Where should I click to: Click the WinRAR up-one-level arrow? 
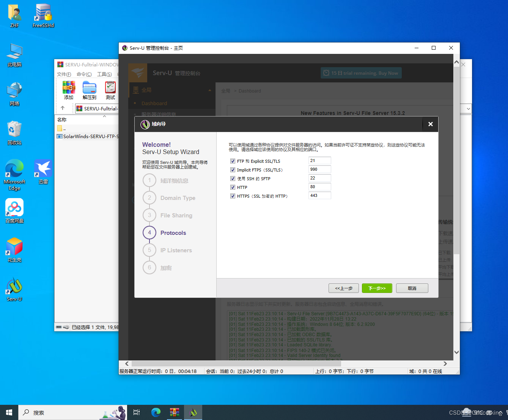(63, 108)
